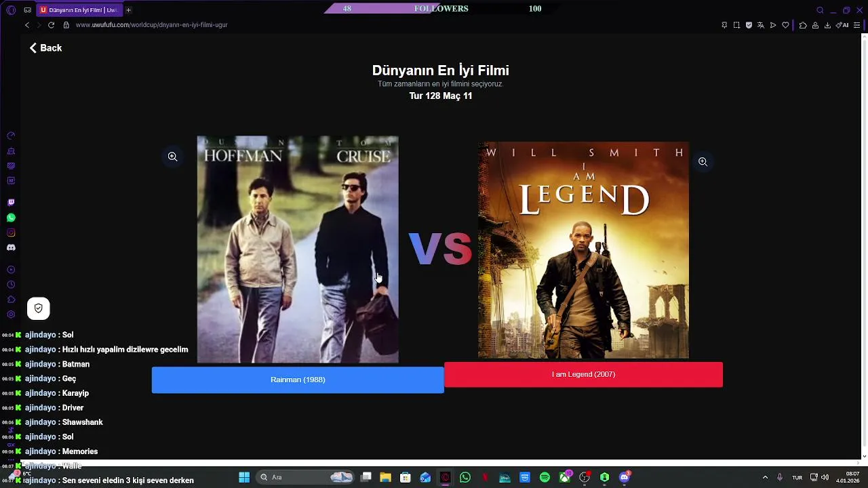Click chat message 'Hızlı hızlı yapalım dizilewre gecelim'
Screen dimensions: 868x488
coord(125,350)
